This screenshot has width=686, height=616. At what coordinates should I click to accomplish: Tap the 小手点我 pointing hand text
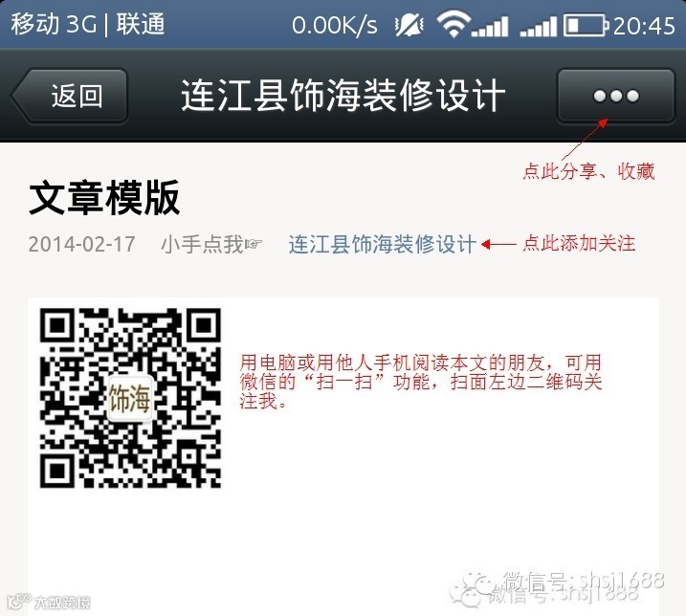pyautogui.click(x=211, y=244)
